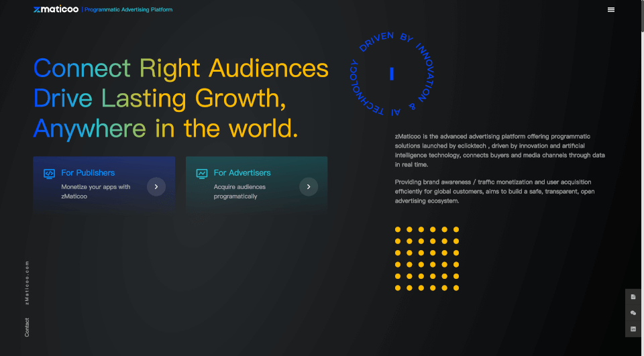Click 'Acquire audiences programatically' text

239,191
